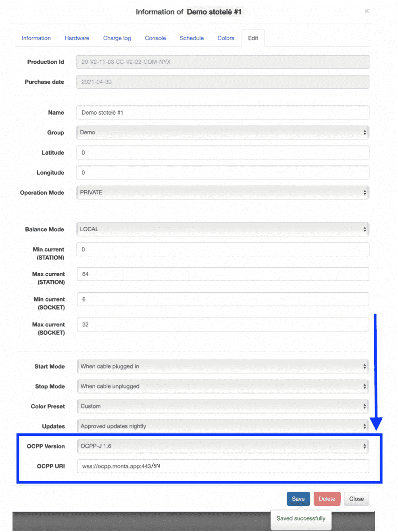Image resolution: width=398 pixels, height=532 pixels.
Task: Click the Close button
Action: (x=356, y=499)
